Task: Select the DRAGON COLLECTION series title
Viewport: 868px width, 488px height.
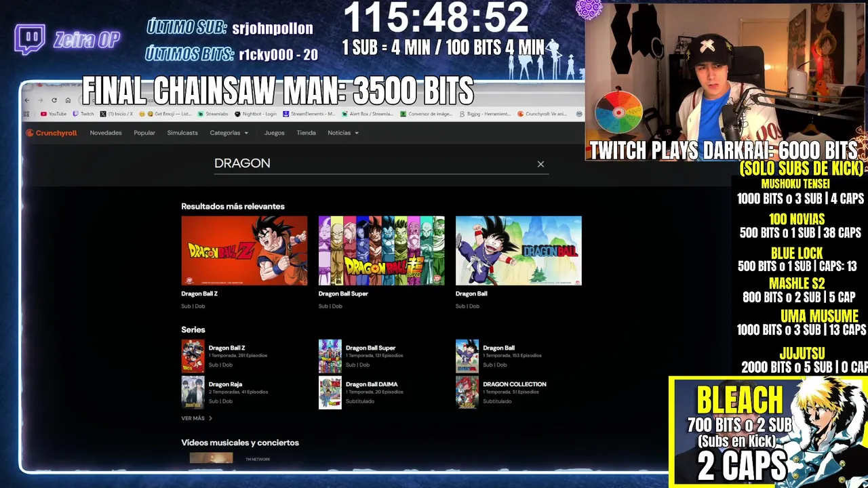Action: tap(515, 384)
